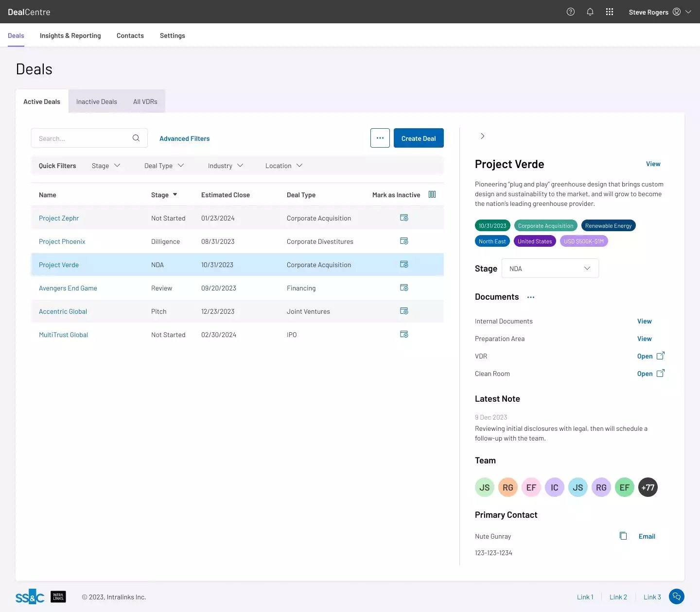
Task: Open the notifications bell
Action: (590, 12)
